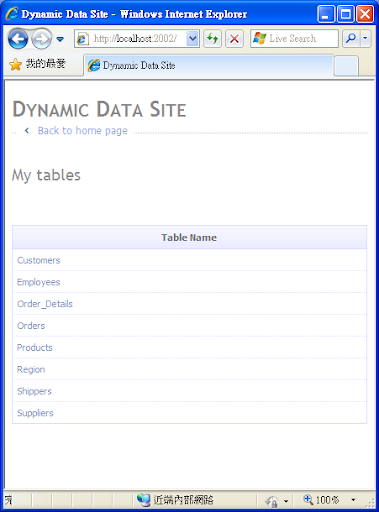This screenshot has width=379, height=512.
Task: Open the Order_Details table link
Action: pyautogui.click(x=45, y=304)
